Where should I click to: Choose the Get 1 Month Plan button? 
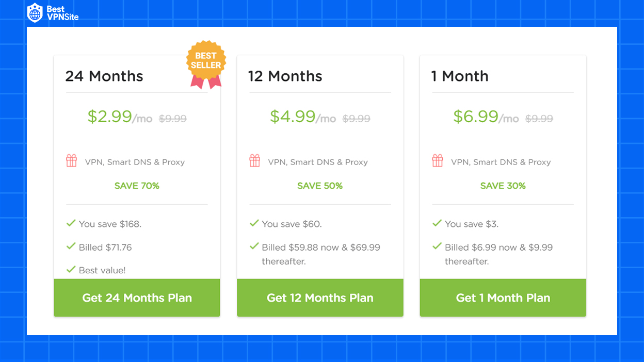503,298
